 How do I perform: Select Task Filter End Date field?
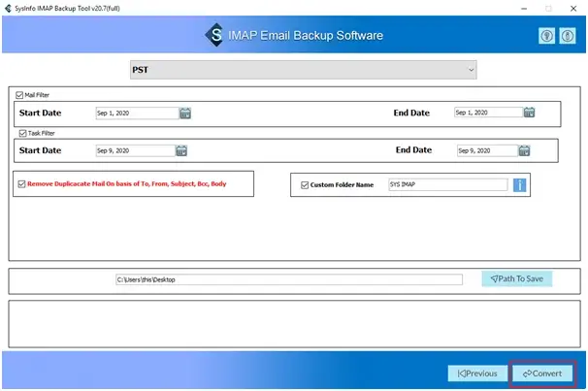click(488, 150)
